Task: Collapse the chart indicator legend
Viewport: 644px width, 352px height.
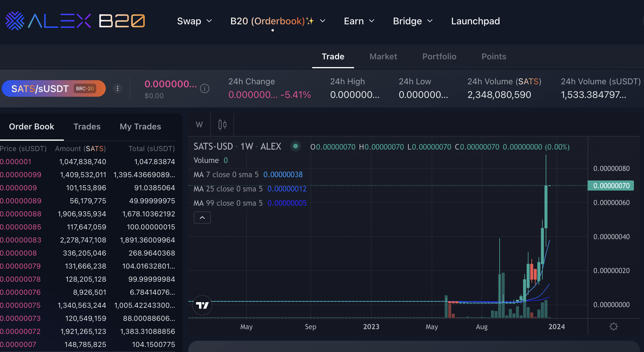Action: coord(202,218)
